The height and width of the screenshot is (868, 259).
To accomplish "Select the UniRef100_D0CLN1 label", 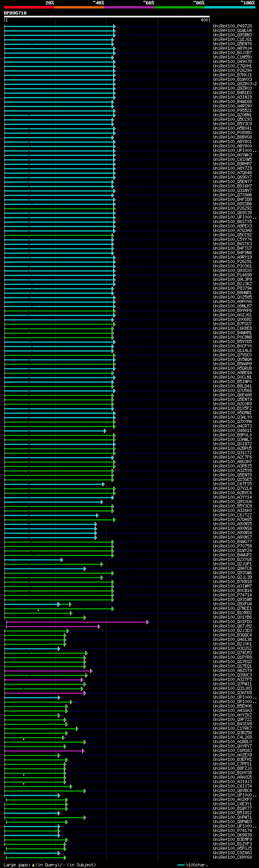I will (x=232, y=377).
